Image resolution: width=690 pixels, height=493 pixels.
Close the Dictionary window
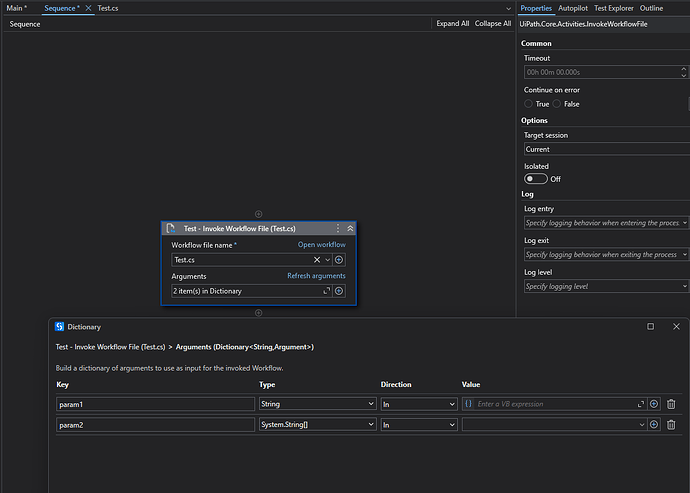tap(676, 327)
